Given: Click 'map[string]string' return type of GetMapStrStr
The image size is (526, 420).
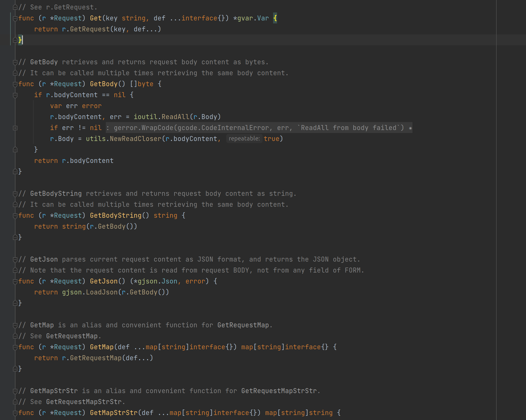Looking at the screenshot, I should [x=299, y=413].
